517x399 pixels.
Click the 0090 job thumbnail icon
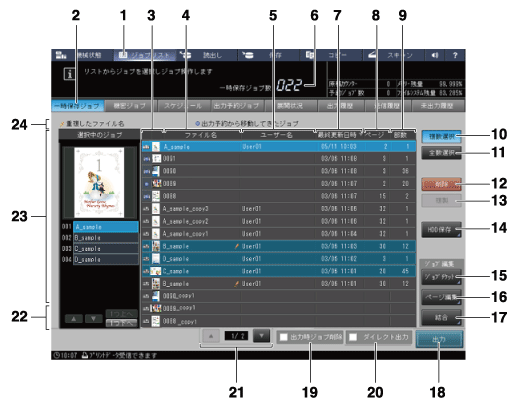(x=156, y=171)
